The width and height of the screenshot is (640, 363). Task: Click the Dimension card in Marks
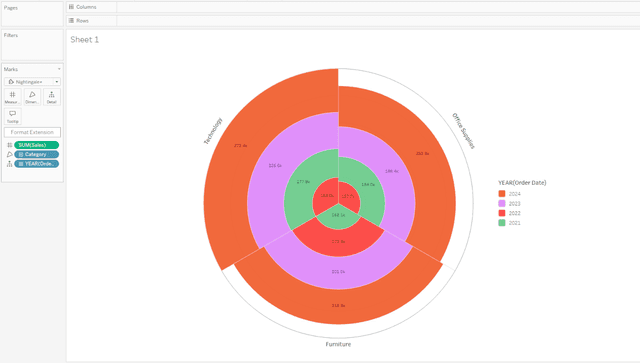coord(32,97)
